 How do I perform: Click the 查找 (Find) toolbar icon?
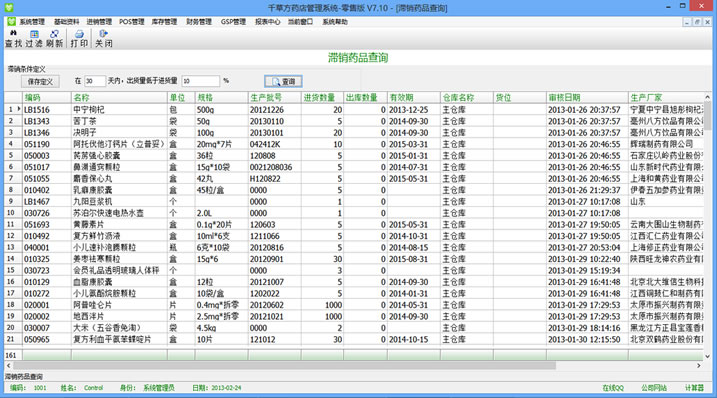click(13, 38)
